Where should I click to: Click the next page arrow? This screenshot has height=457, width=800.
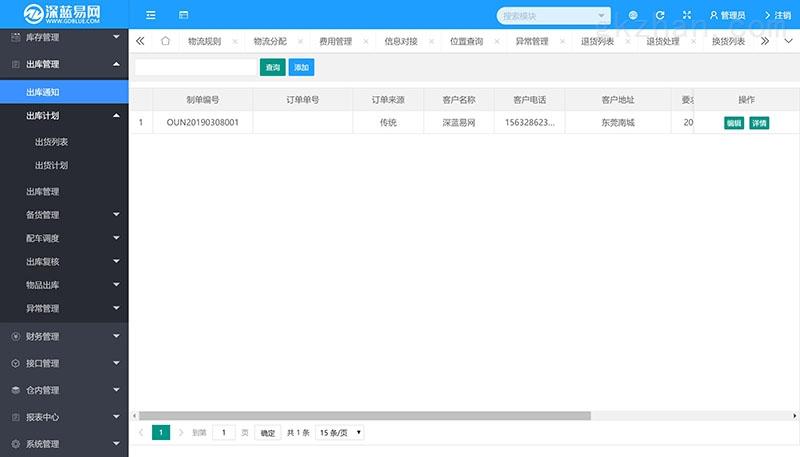tap(181, 433)
